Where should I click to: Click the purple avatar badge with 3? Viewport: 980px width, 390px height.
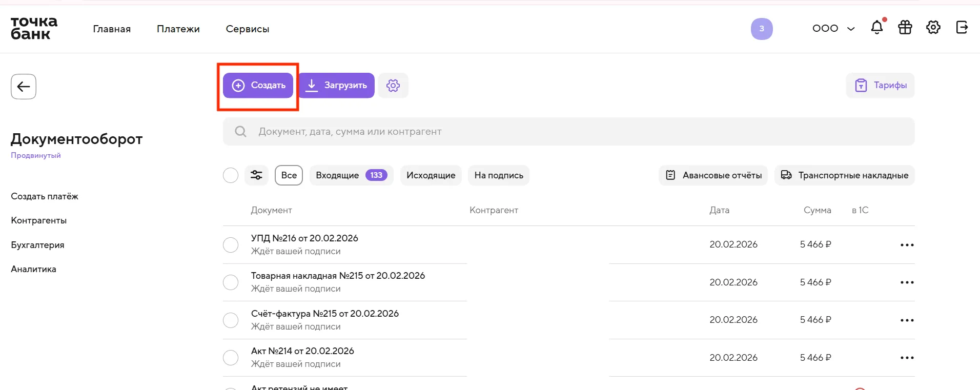tap(762, 29)
